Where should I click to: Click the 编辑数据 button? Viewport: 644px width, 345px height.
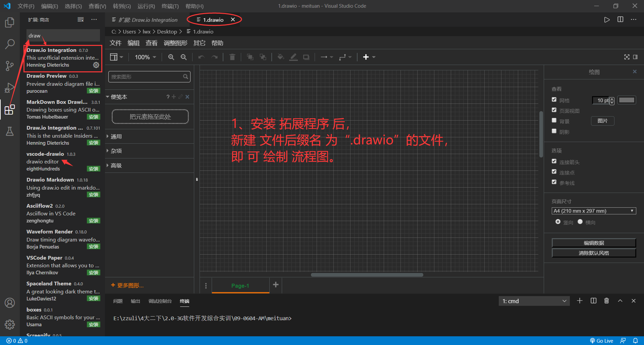[x=594, y=243]
